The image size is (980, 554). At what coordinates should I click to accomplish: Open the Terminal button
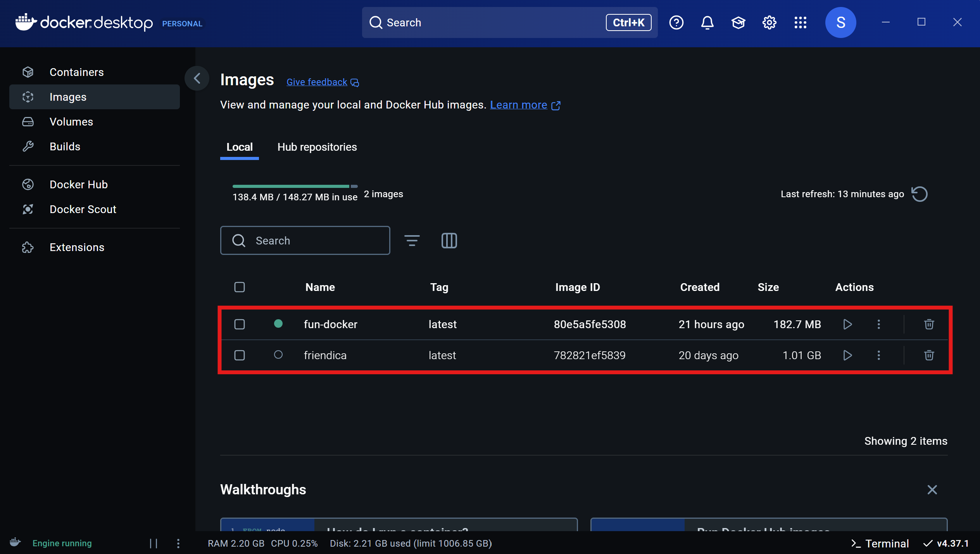click(x=880, y=543)
